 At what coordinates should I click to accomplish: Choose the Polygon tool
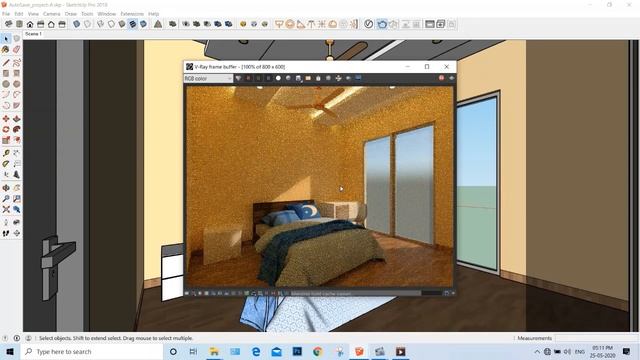16,84
